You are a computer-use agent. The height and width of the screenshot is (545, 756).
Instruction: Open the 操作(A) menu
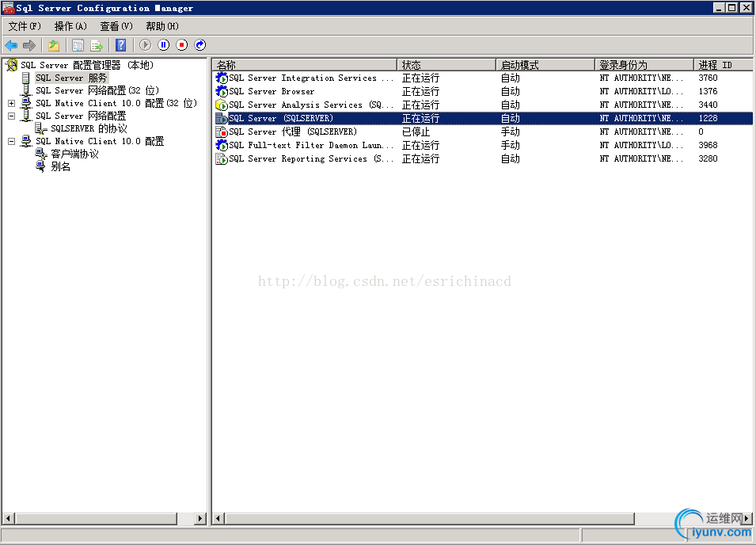pyautogui.click(x=70, y=26)
